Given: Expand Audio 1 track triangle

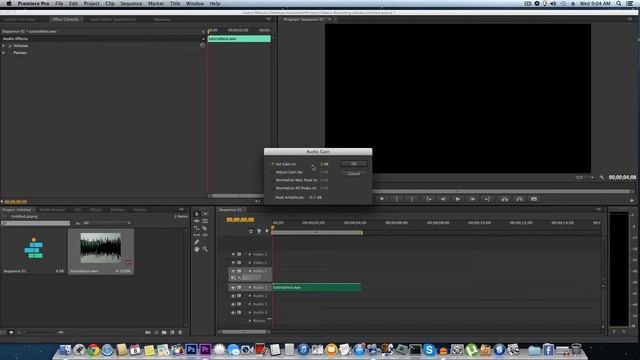Looking at the screenshot, I should pos(250,288).
